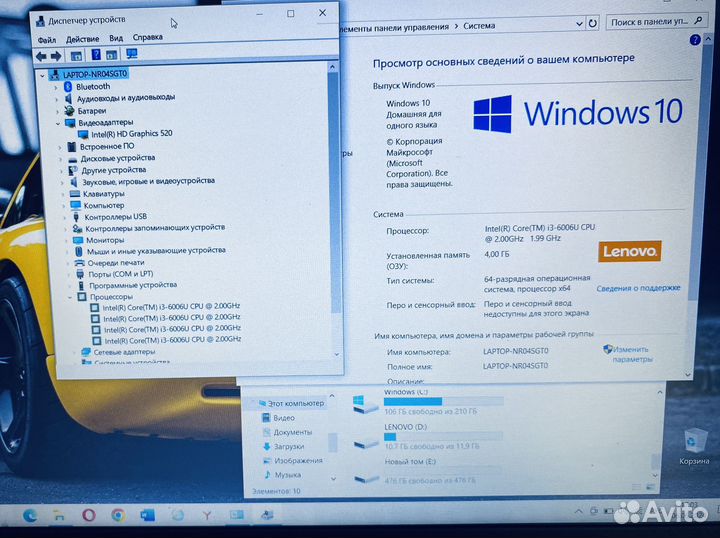
Task: Expand the Дисковые устройства branch
Action: pyautogui.click(x=61, y=159)
